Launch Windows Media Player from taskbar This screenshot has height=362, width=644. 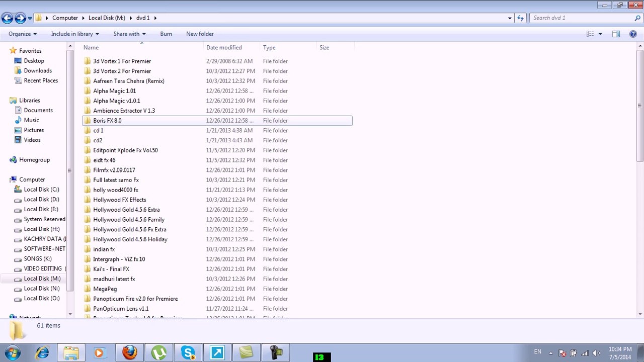pos(99,353)
